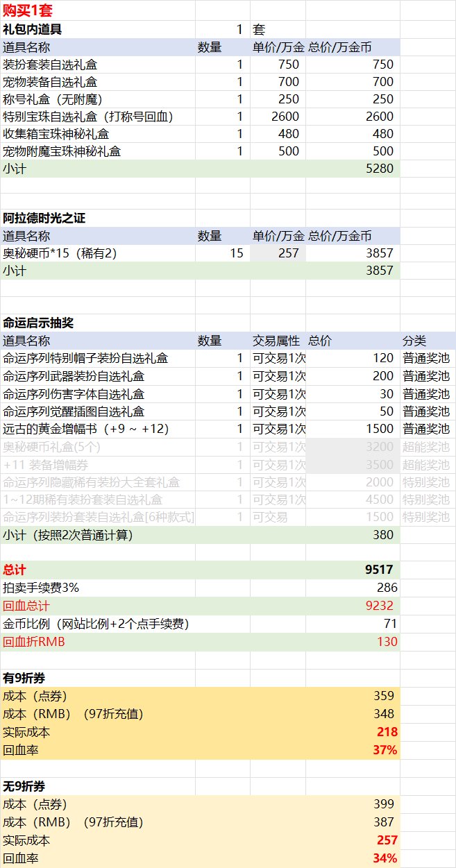456x868 pixels.
Task: Select the no-coupon RMB cost 387
Action: tap(383, 822)
